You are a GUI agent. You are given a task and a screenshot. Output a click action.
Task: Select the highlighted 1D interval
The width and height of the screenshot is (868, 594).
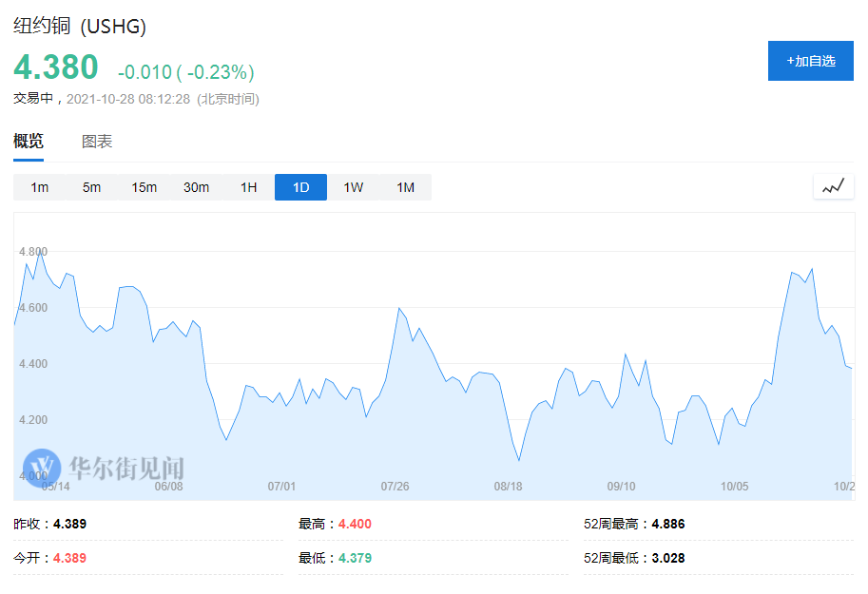coord(301,187)
